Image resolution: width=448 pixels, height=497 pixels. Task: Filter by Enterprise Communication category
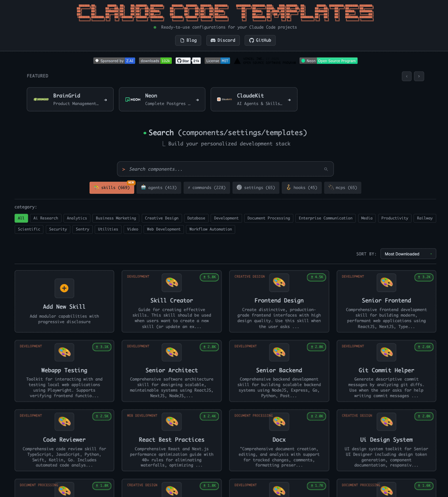coord(326,218)
